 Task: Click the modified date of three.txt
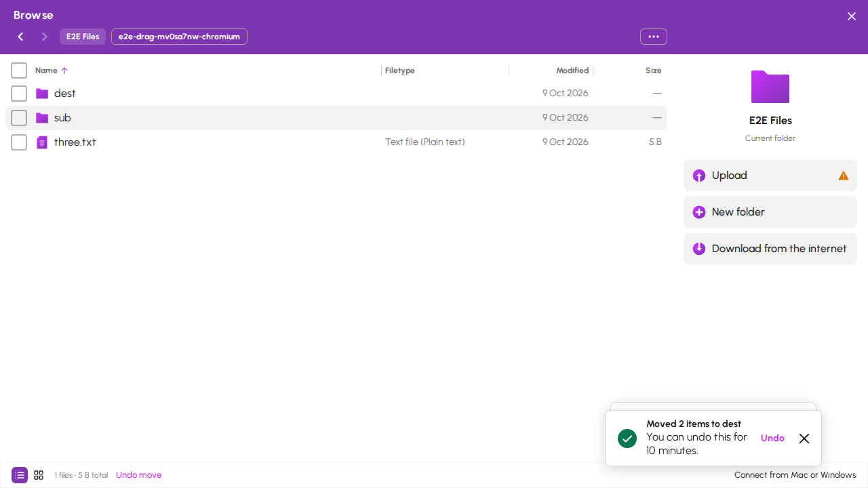566,142
